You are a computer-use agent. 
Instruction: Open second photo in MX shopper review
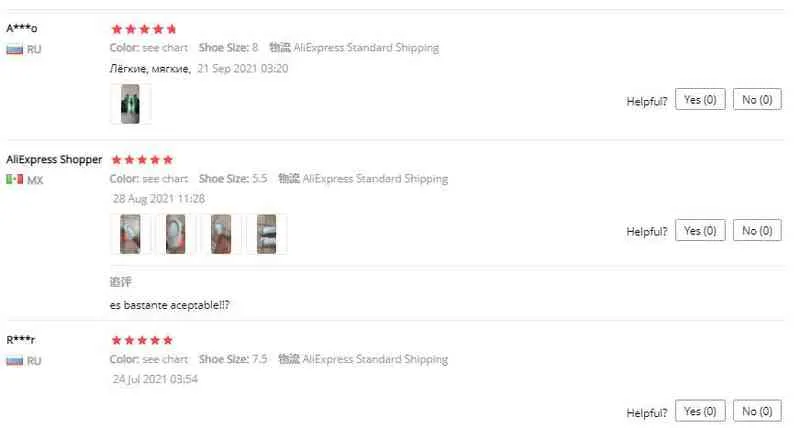tap(176, 234)
